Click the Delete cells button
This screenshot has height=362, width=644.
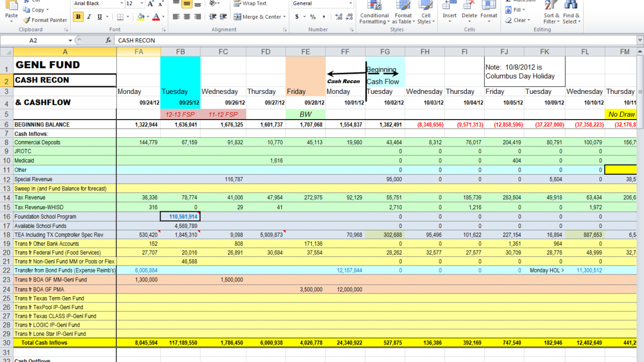[470, 12]
